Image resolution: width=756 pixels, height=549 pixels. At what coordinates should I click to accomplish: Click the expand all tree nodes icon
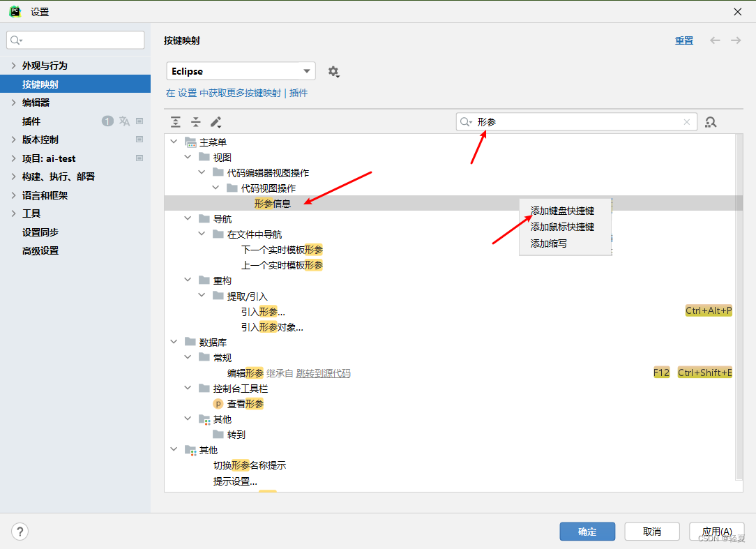[175, 122]
